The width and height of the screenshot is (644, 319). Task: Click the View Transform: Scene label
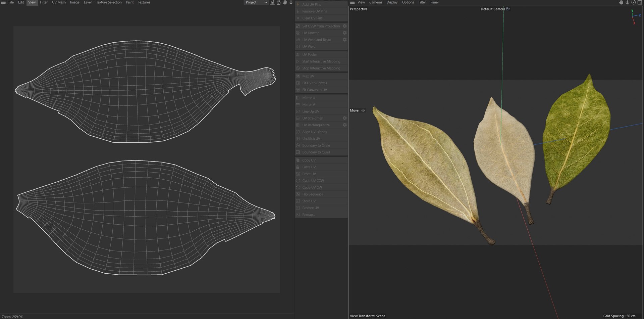pos(368,316)
